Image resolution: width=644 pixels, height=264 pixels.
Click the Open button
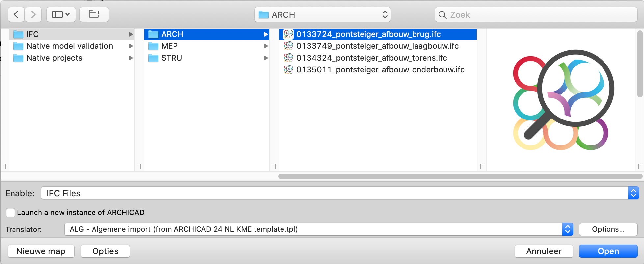point(608,251)
